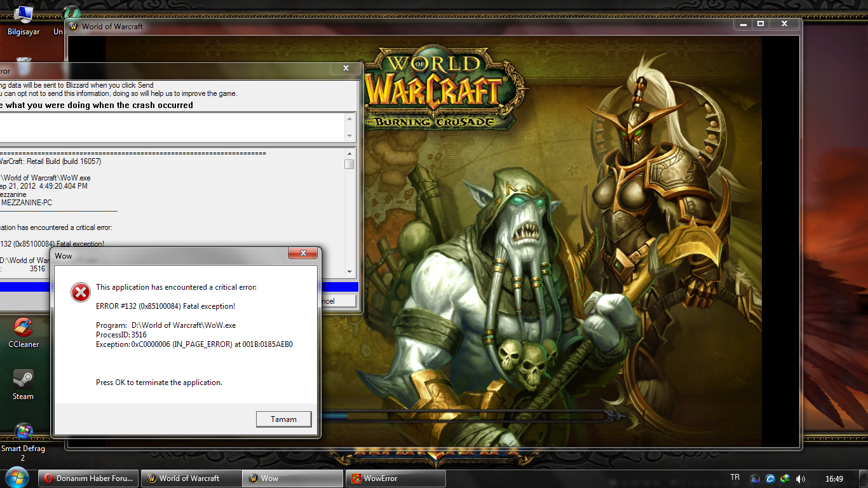The image size is (868, 488).
Task: Click the crash log scrollbar down arrow
Action: pos(349,271)
